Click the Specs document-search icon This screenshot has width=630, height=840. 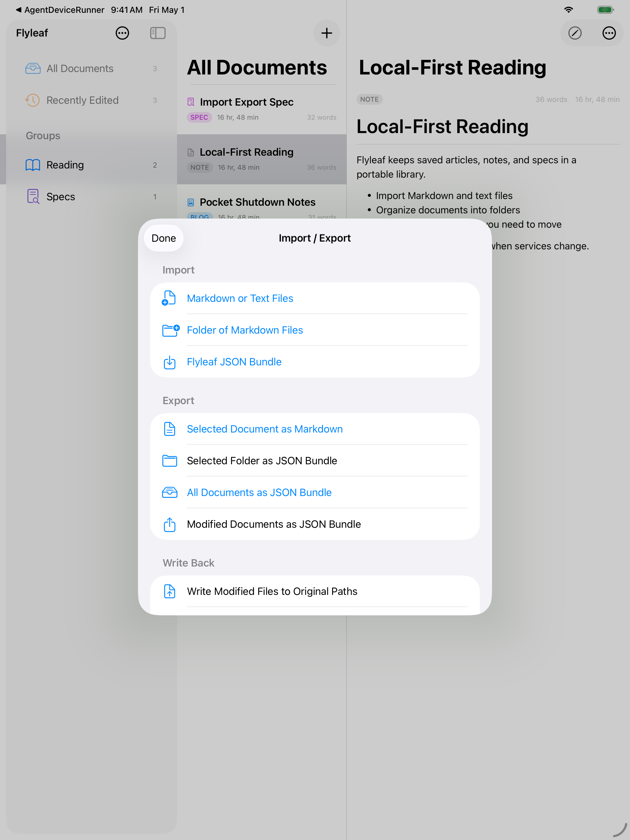click(x=33, y=197)
